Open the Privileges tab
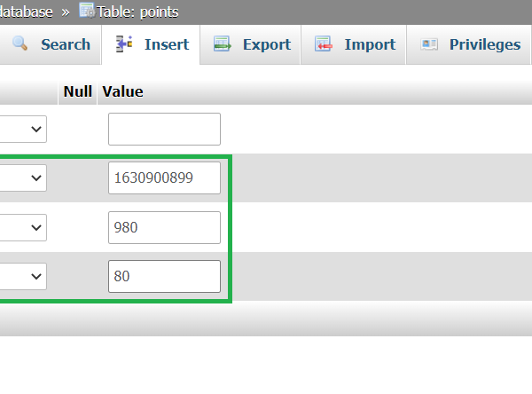The width and height of the screenshot is (532, 394). tap(484, 44)
